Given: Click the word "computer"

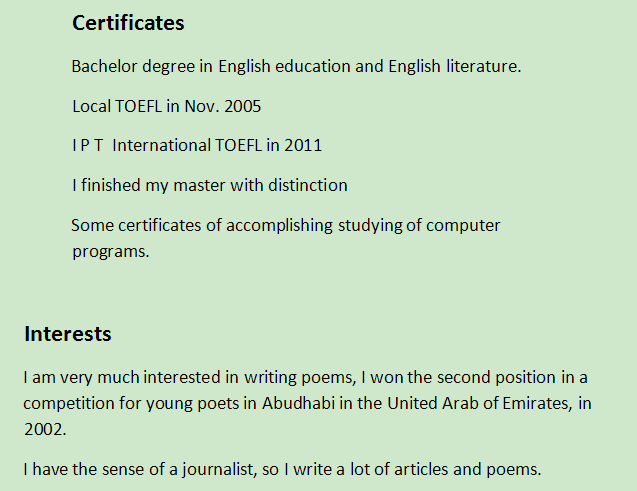Looking at the screenshot, I should pyautogui.click(x=464, y=225).
